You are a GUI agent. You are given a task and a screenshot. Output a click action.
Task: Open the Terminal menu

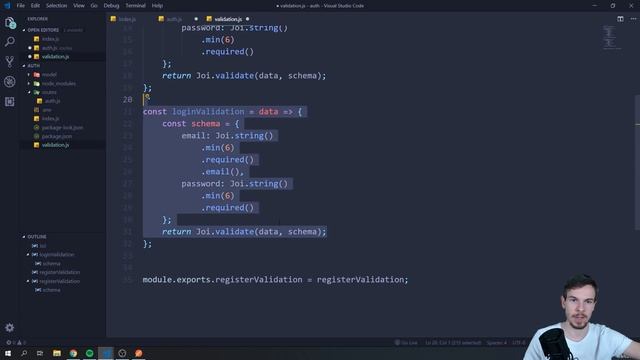tap(135, 6)
